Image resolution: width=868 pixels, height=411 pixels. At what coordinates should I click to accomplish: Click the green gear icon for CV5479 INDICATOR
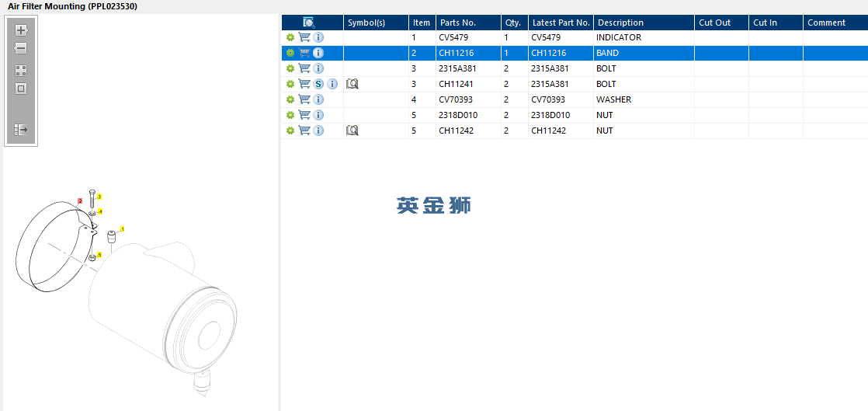[290, 37]
